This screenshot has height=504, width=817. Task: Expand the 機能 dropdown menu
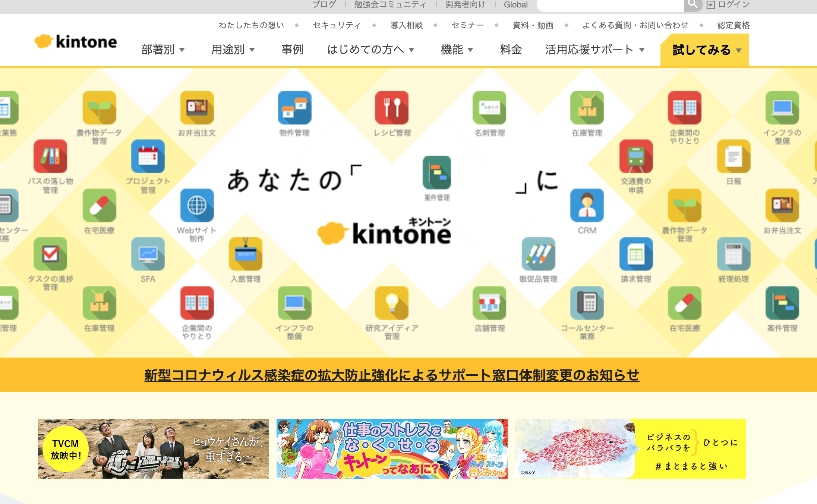(457, 50)
